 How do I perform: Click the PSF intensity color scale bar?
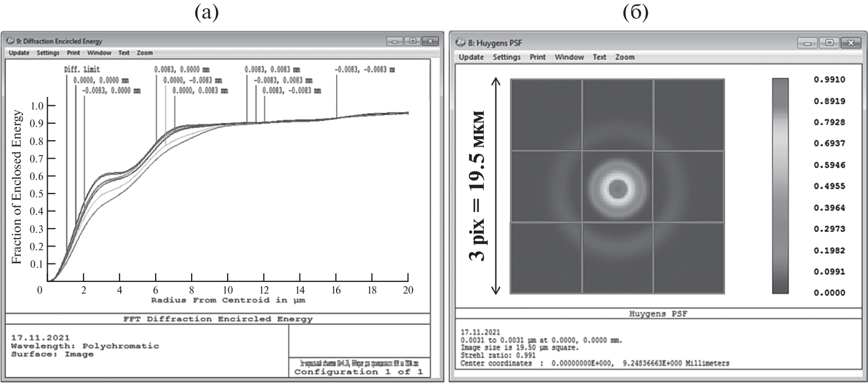click(x=780, y=186)
